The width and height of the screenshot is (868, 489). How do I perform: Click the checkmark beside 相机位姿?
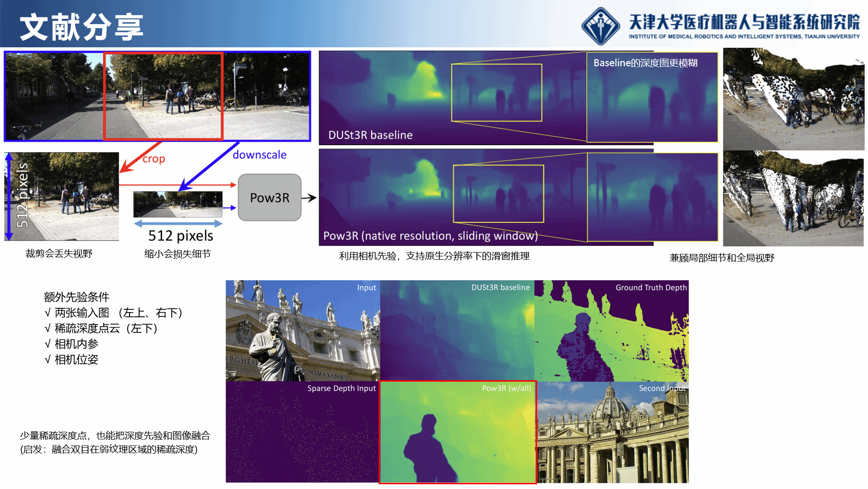pos(47,360)
